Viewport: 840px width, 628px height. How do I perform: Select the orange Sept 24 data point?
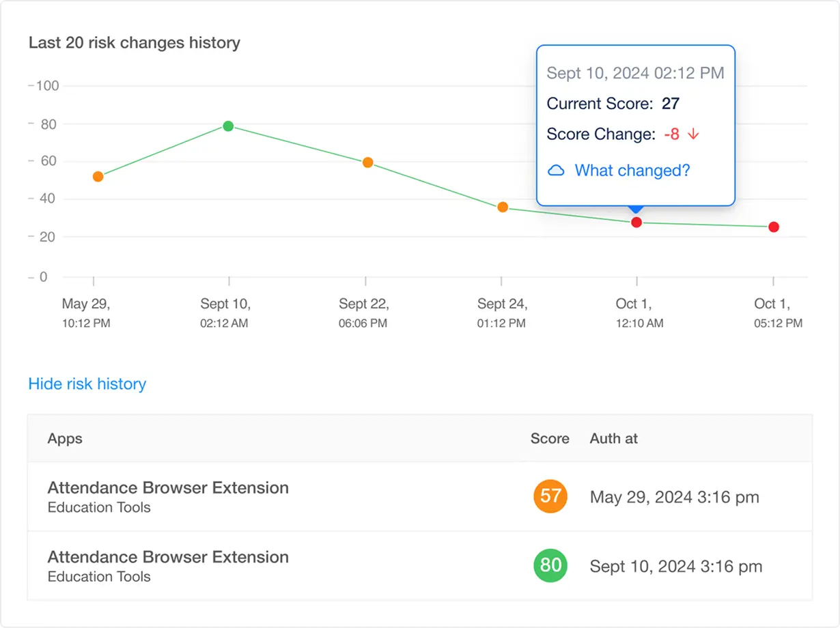(503, 207)
